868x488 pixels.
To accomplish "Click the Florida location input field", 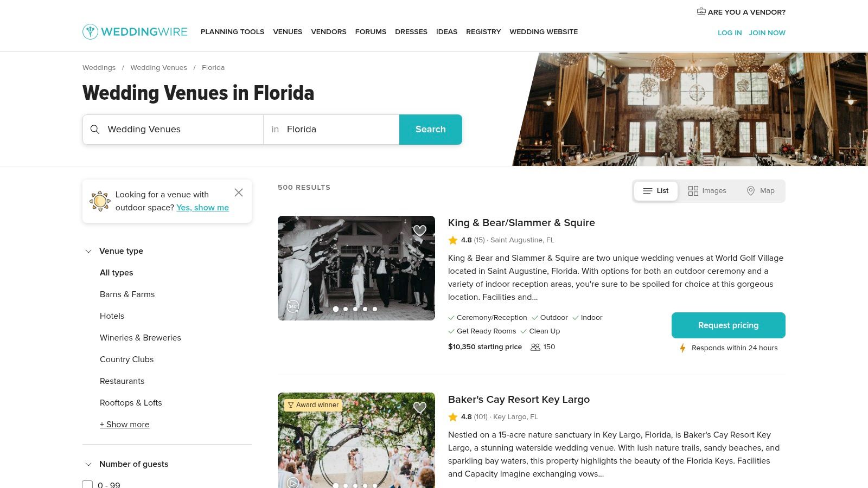I will tap(331, 130).
